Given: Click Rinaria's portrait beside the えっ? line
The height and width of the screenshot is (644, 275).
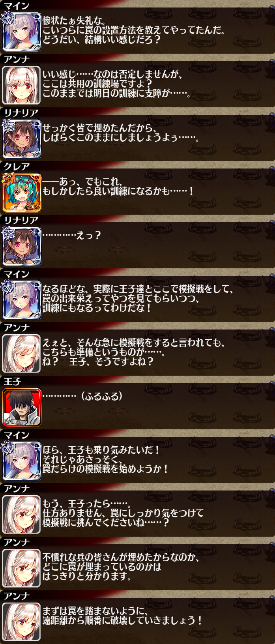Looking at the screenshot, I should click(x=22, y=246).
